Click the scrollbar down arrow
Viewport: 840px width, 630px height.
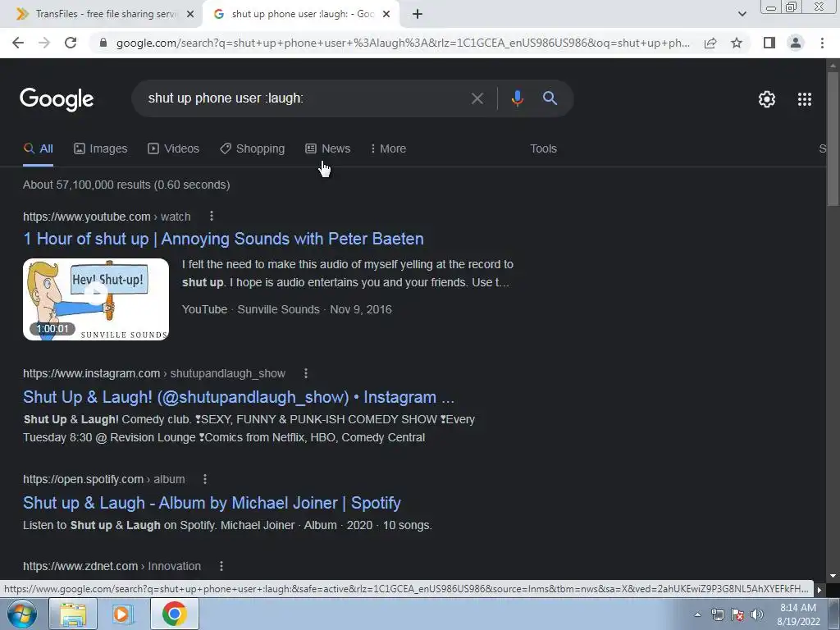click(x=832, y=575)
